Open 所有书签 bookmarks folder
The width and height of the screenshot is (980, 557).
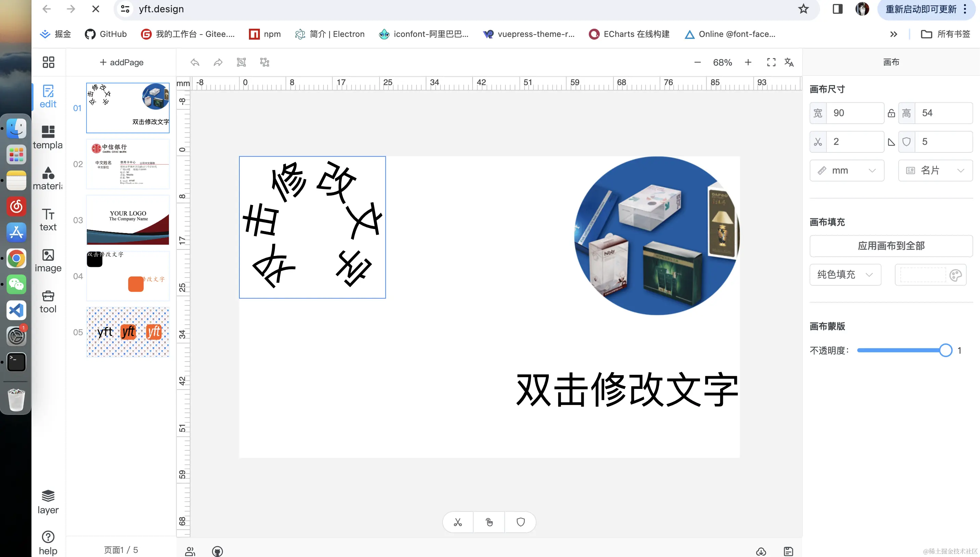[945, 34]
